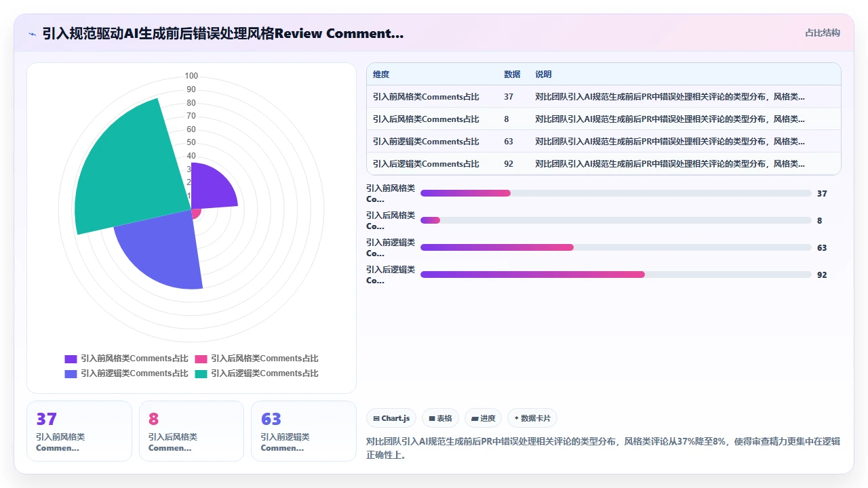The width and height of the screenshot is (868, 488).
Task: Click the 进度 tag button
Action: [x=483, y=418]
